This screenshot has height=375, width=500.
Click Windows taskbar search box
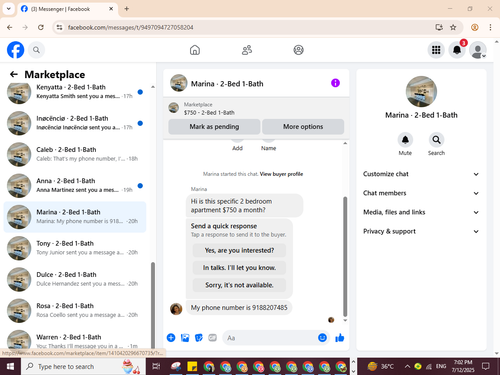[83, 367]
